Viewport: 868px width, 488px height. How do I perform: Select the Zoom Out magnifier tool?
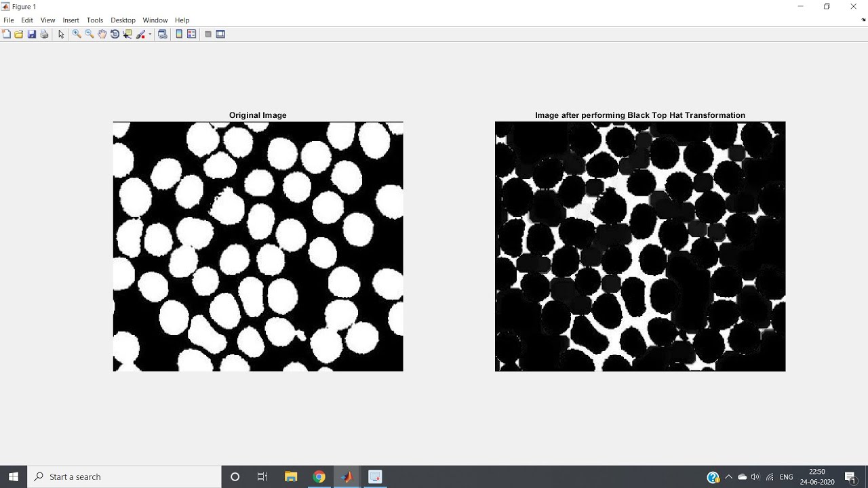(x=89, y=34)
